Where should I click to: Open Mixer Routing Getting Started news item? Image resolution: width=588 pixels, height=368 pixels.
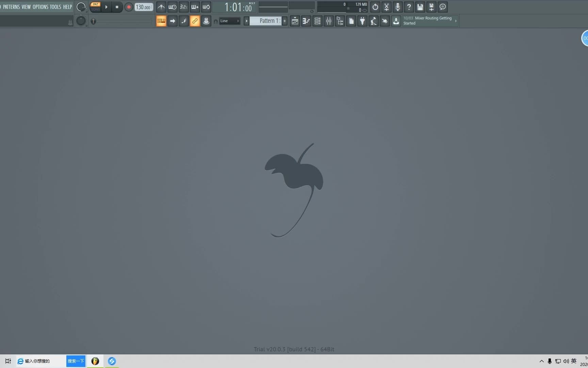(428, 21)
